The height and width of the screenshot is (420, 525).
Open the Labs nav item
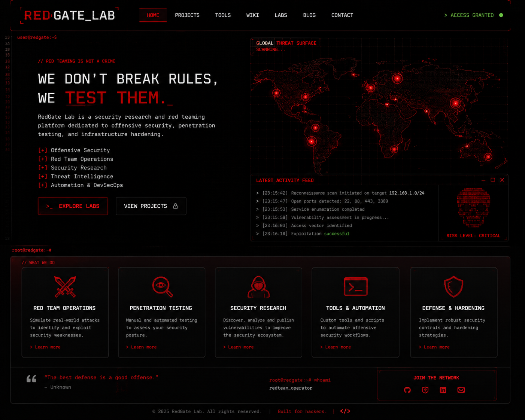point(281,15)
